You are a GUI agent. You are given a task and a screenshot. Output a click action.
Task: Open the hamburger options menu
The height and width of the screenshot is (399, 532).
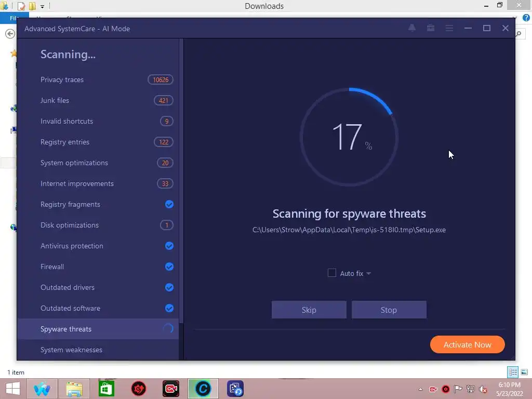[449, 28]
